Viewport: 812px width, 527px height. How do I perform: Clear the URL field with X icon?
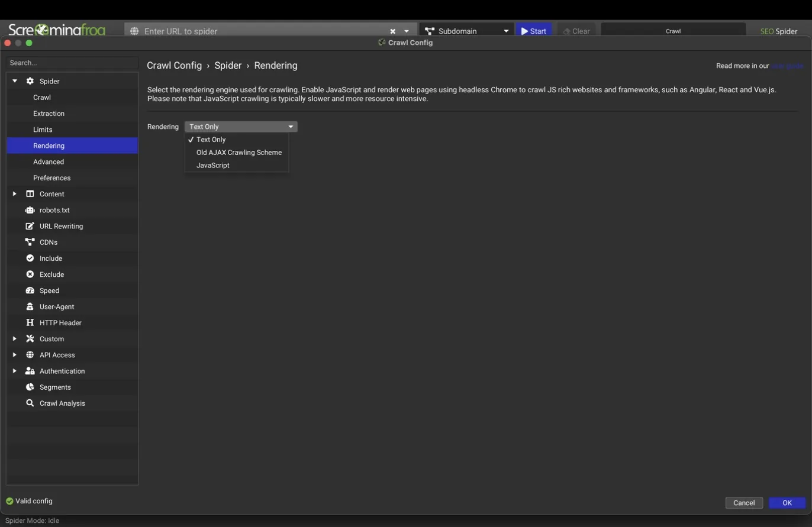[392, 31]
